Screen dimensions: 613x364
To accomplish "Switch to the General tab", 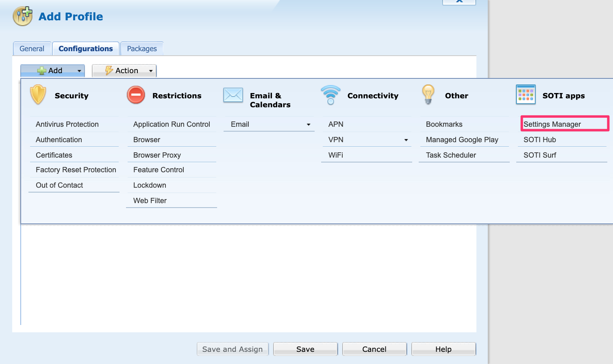I will 32,49.
